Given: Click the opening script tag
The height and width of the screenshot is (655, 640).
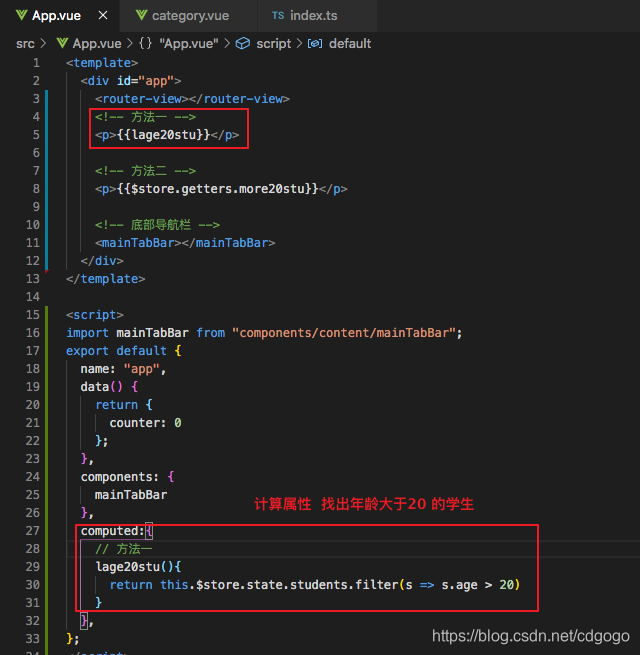Looking at the screenshot, I should coord(95,315).
